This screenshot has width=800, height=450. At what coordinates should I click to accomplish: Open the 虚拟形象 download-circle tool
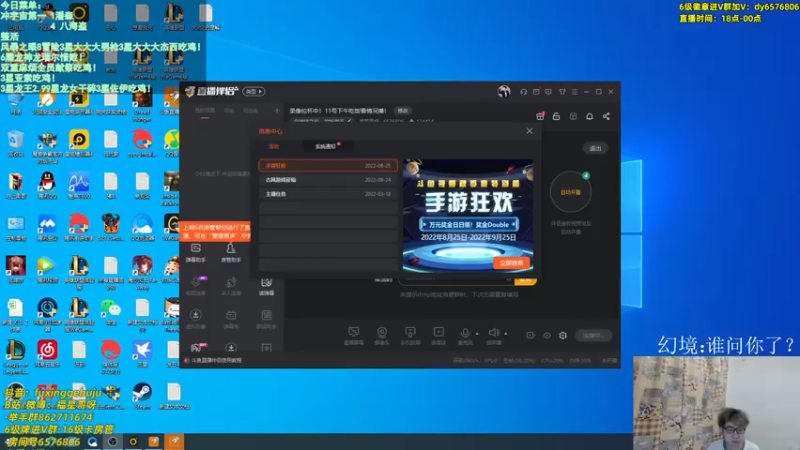(x=196, y=319)
